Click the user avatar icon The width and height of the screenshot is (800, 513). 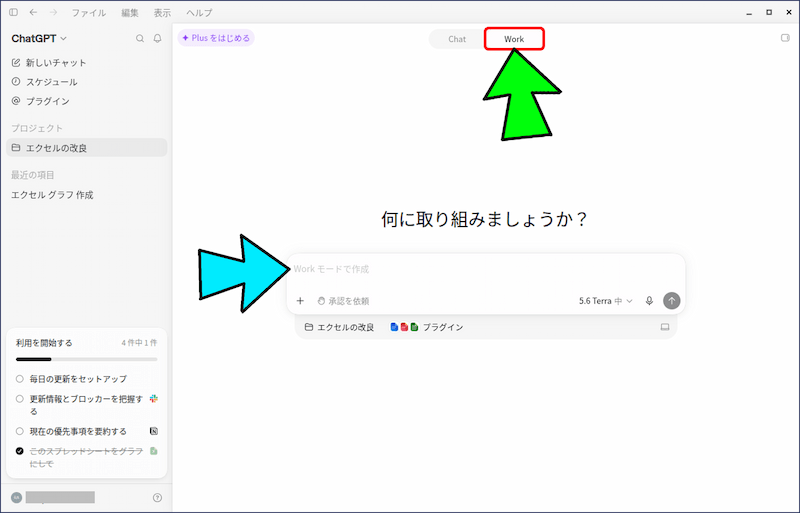point(16,497)
